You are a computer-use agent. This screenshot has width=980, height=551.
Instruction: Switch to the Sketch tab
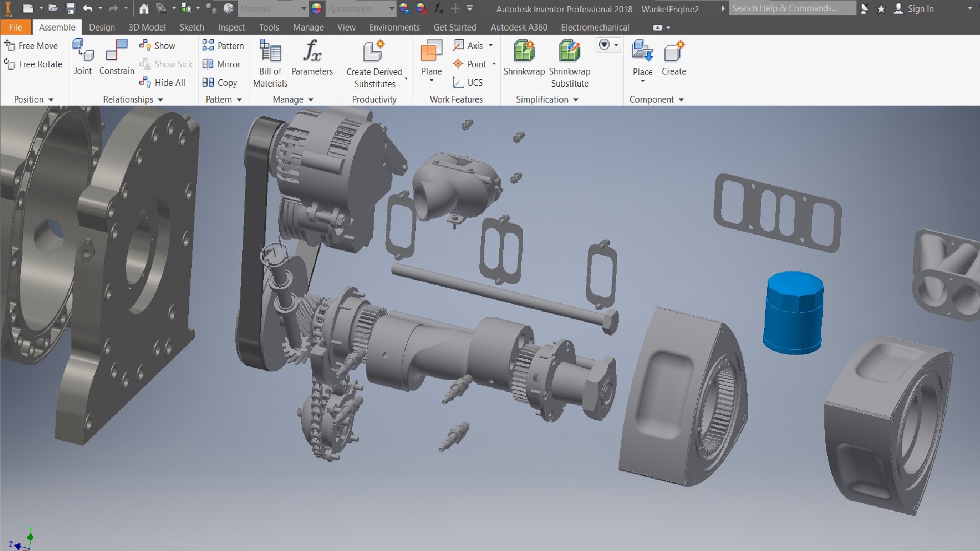pos(191,27)
